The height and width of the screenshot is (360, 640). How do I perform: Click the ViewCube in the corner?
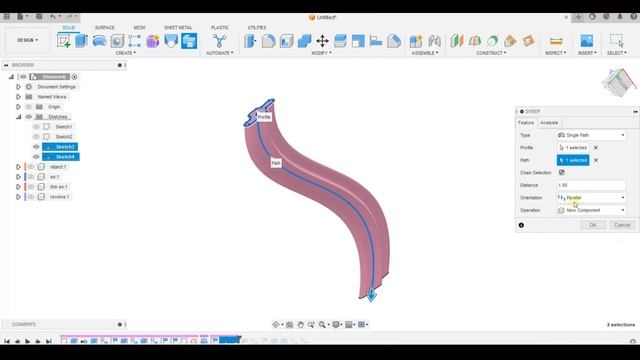[x=619, y=82]
